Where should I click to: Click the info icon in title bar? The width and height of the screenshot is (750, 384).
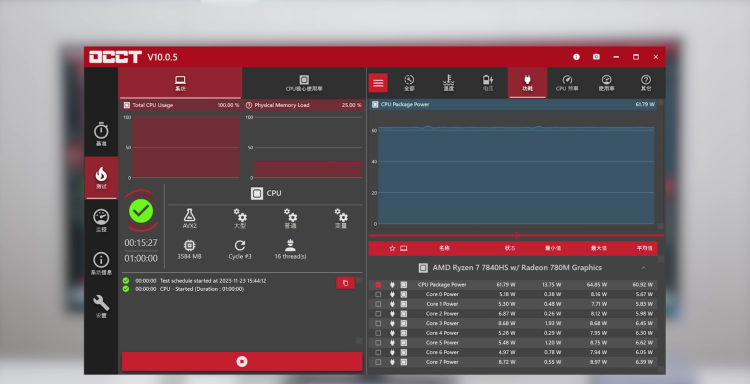576,57
